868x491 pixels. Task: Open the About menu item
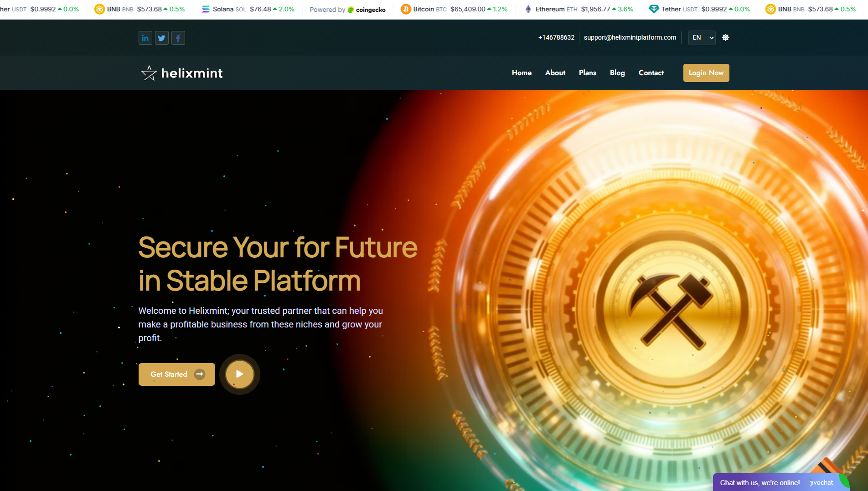click(555, 73)
